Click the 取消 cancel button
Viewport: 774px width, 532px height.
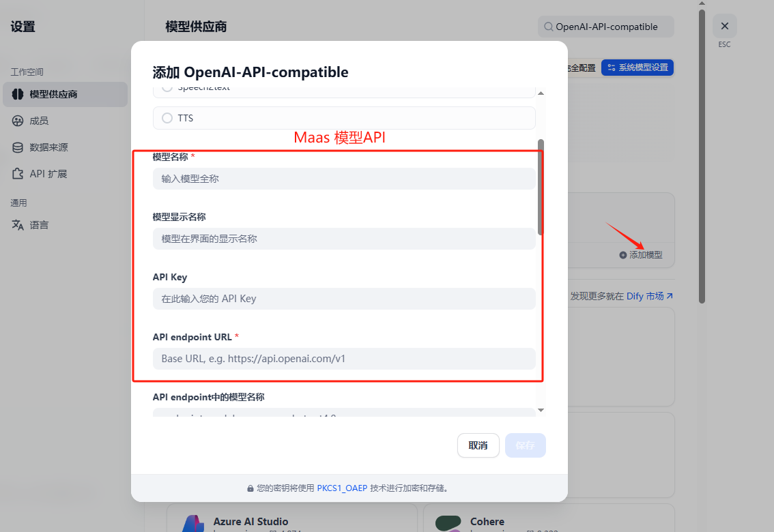point(478,445)
